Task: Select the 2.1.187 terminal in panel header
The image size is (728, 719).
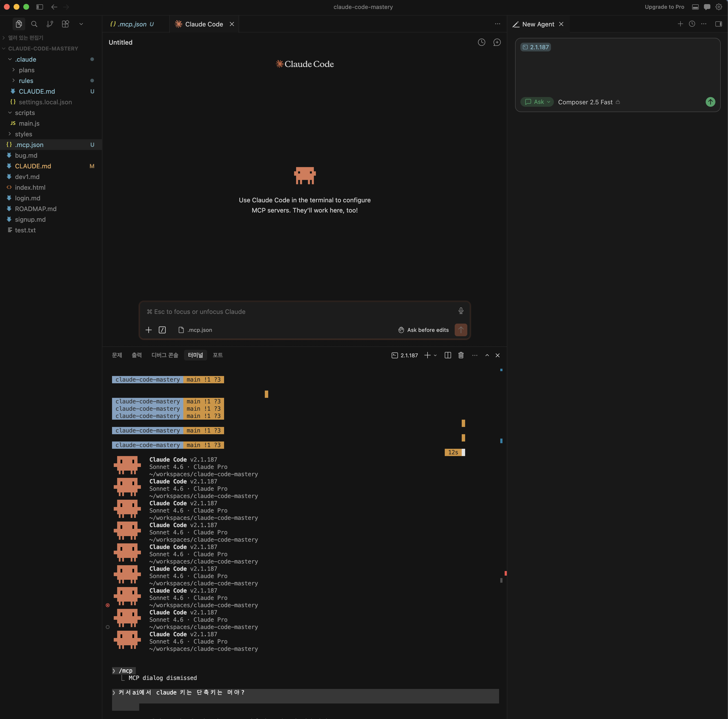Action: (405, 355)
